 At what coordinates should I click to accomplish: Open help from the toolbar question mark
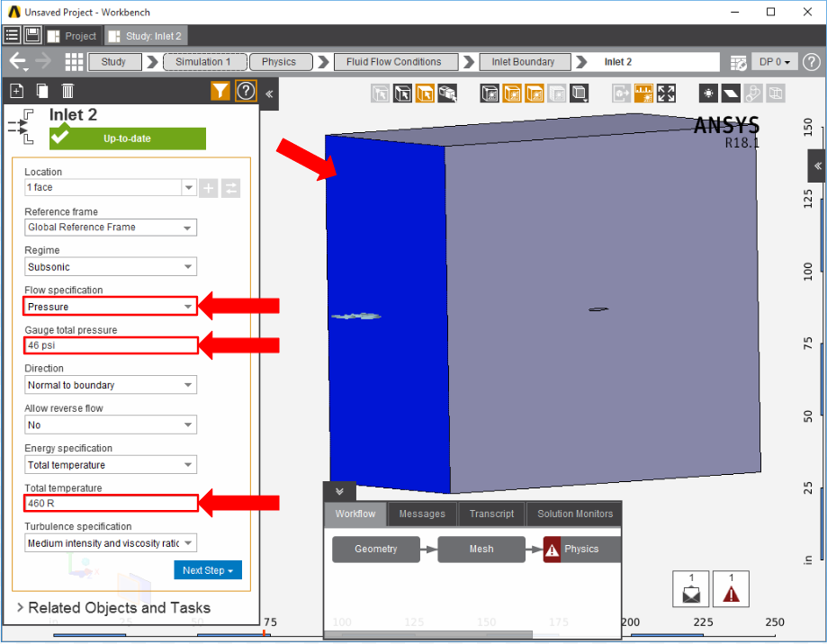811,62
